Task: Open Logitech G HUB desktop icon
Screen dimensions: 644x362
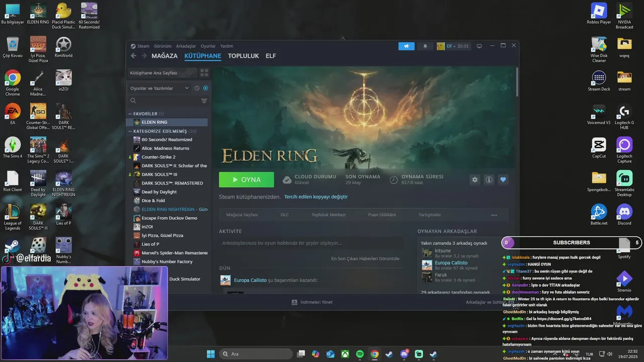Action: tap(624, 117)
